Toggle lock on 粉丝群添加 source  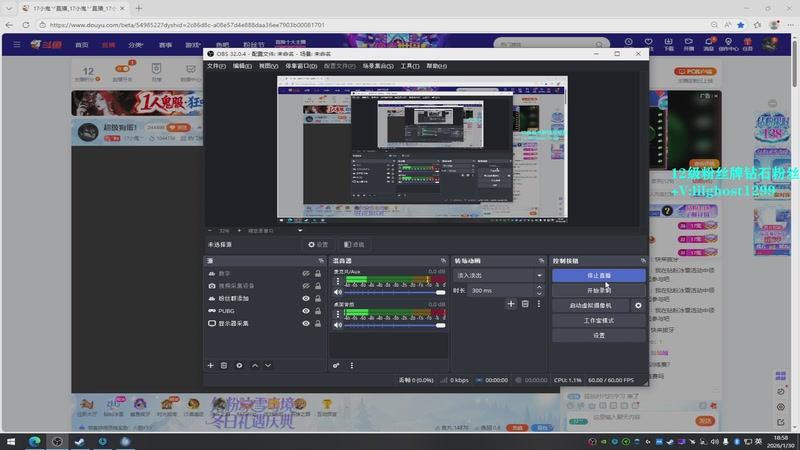[318, 298]
